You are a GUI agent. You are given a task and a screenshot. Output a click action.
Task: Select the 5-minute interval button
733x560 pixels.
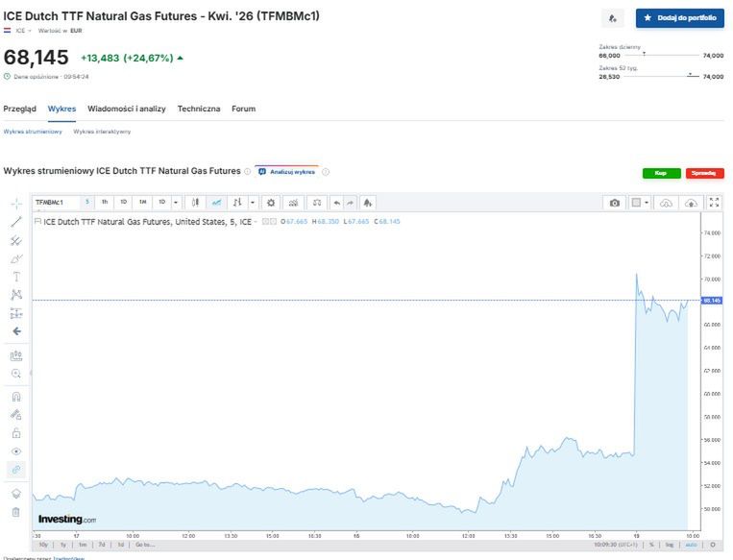(87, 202)
